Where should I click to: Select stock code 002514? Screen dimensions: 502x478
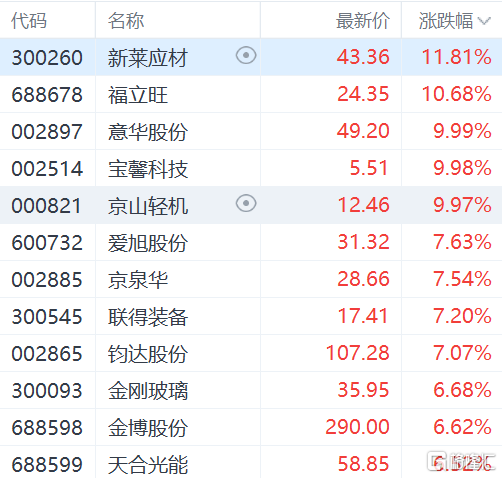[x=47, y=169]
